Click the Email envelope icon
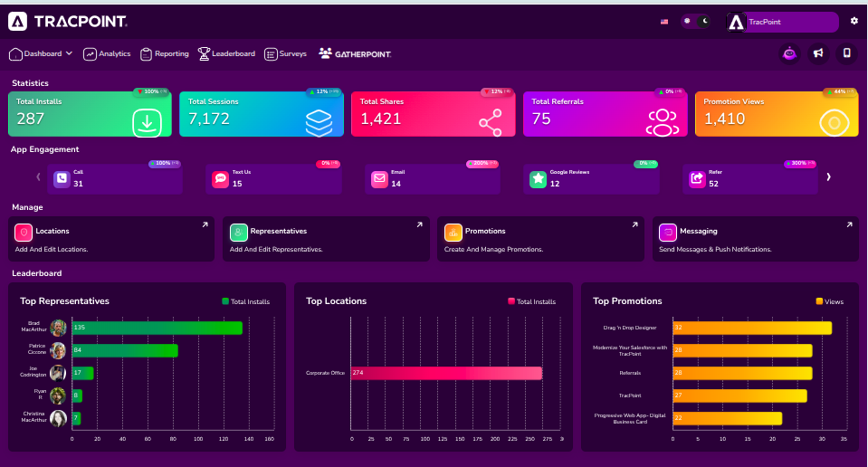 coord(379,178)
